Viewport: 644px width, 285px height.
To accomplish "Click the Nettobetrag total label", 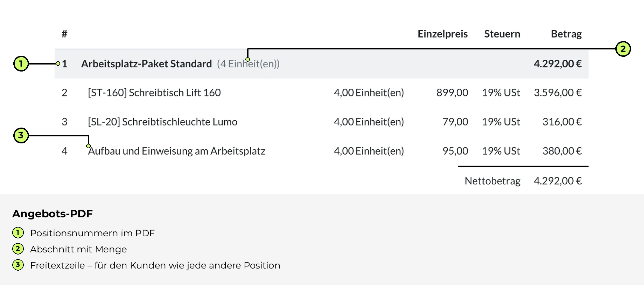I will coord(492,181).
